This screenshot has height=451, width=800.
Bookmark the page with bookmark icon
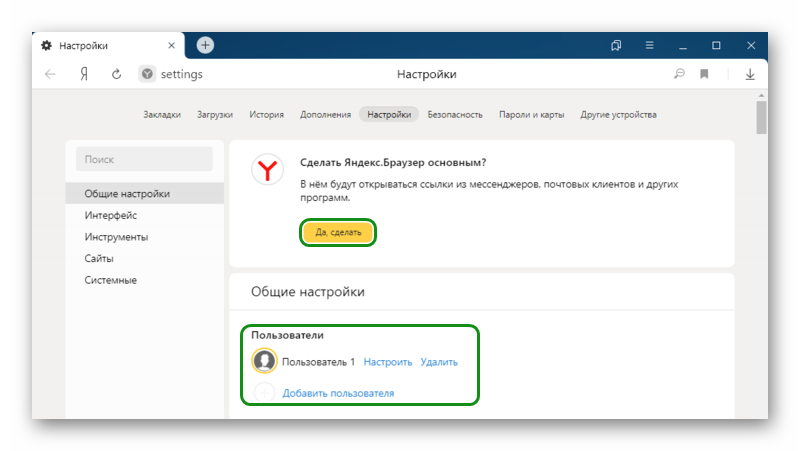coord(704,74)
